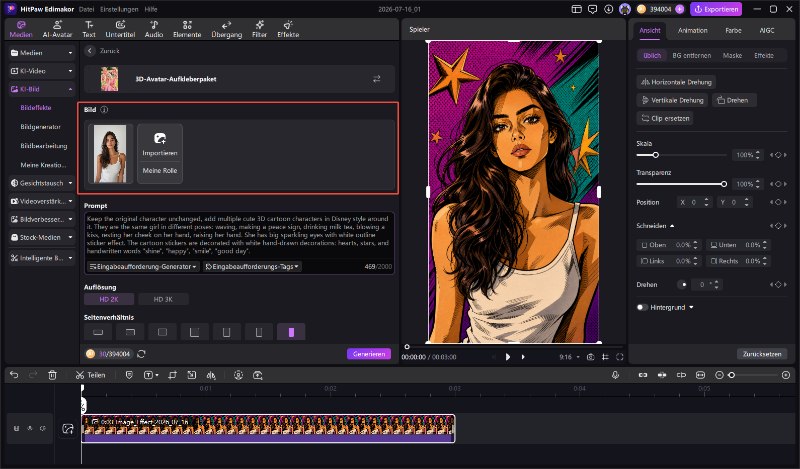Screen dimensions: 800x469
Task: Take a snapshot with player camera icon
Action: (x=590, y=357)
